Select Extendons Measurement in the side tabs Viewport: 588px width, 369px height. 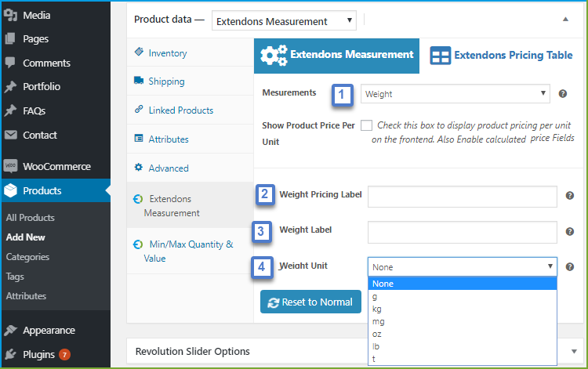[191, 205]
